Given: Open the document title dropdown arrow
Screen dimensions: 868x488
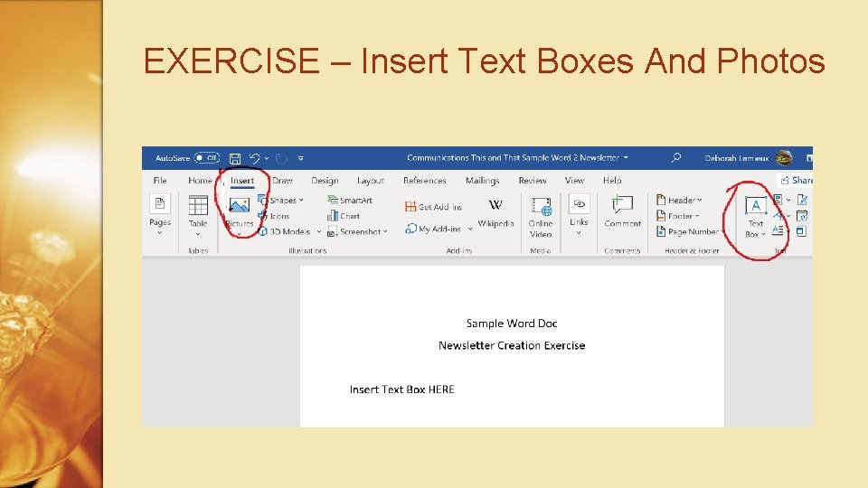Looking at the screenshot, I should click(x=626, y=157).
